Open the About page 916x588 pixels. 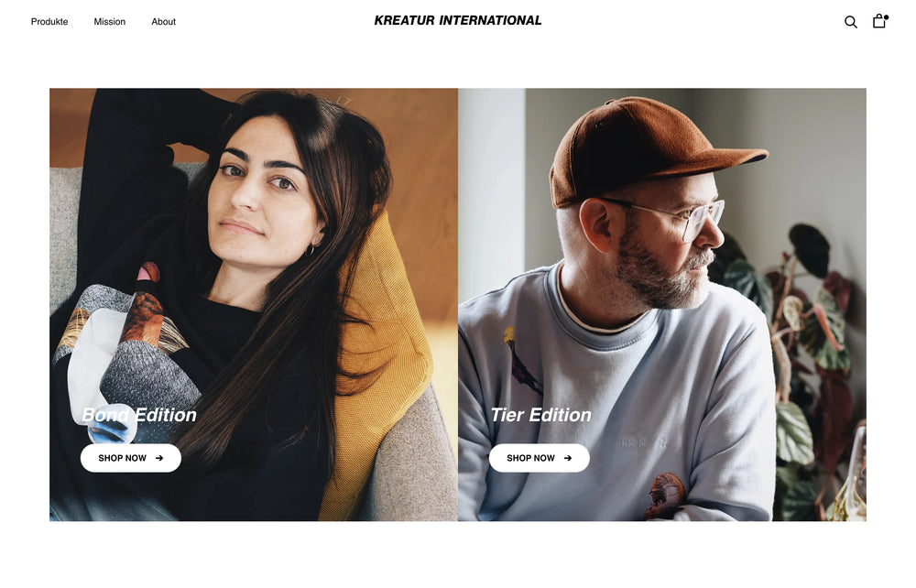pyautogui.click(x=164, y=22)
